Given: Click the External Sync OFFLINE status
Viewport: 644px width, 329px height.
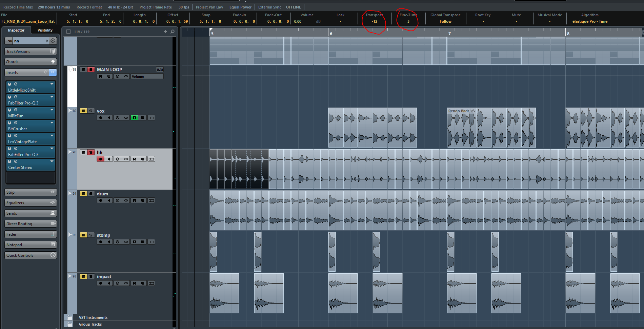Looking at the screenshot, I should pos(293,7).
